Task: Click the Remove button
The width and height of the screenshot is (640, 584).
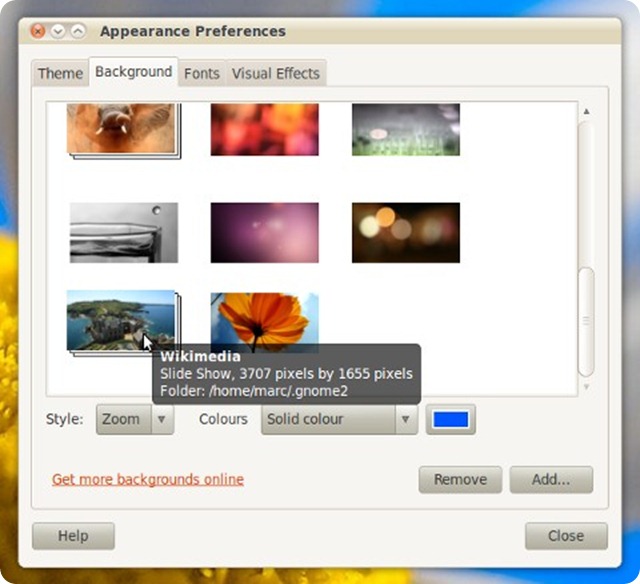Action: pyautogui.click(x=460, y=480)
